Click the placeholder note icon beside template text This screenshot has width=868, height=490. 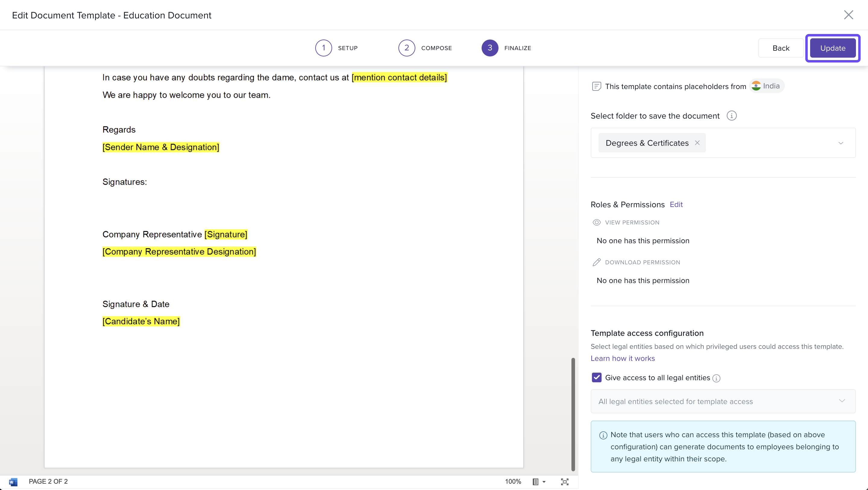[x=596, y=86]
